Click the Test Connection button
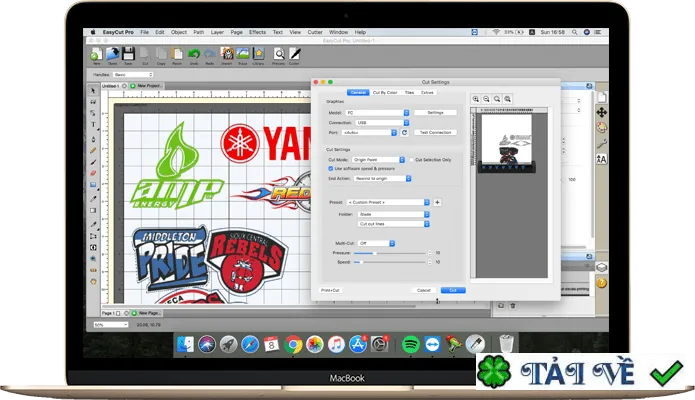Image resolution: width=695 pixels, height=400 pixels. point(435,133)
